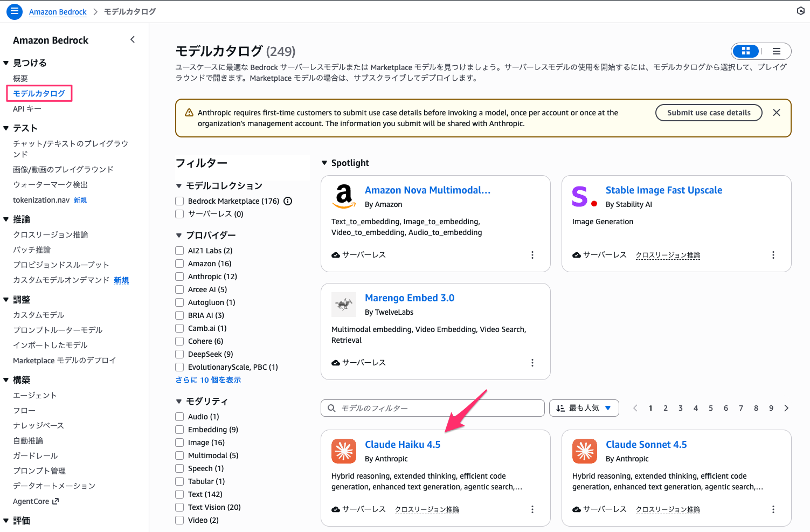Switch to list view of model catalog
The image size is (810, 532).
tap(776, 51)
